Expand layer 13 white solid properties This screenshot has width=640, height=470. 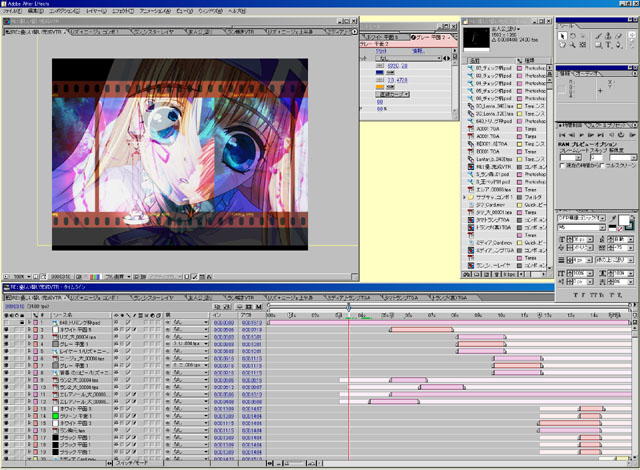tap(29, 408)
